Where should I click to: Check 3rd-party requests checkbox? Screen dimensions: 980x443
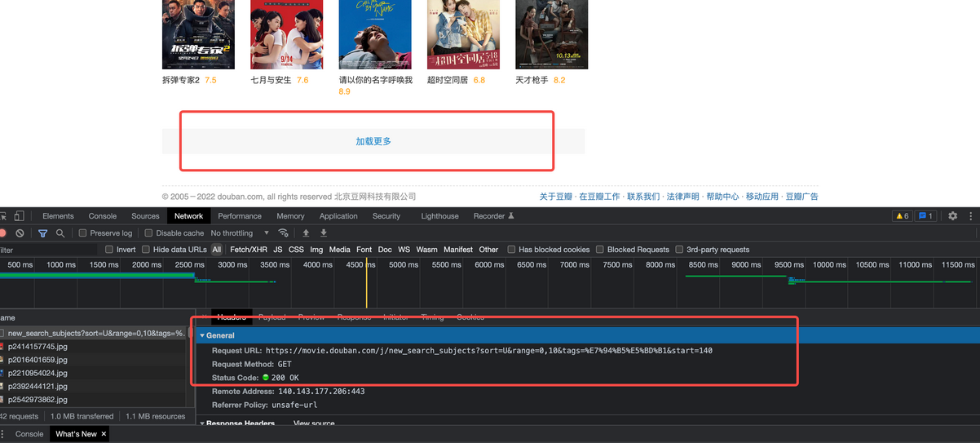679,250
